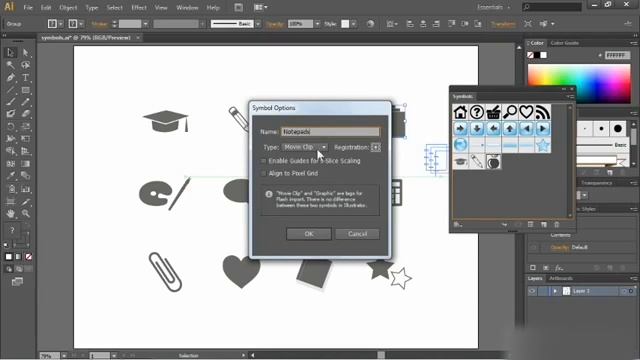640x360 pixels.
Task: Click the Stroke link in control bar
Action: [x=100, y=24]
